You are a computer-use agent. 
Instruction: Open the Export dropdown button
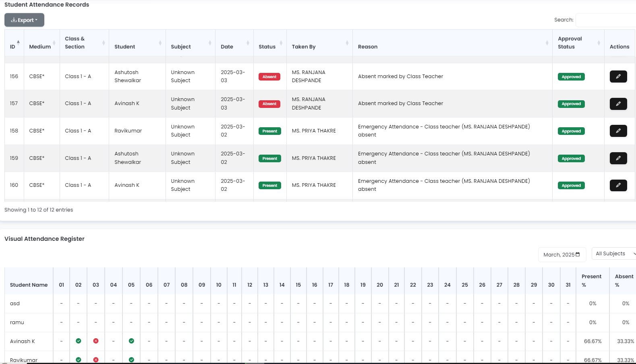24,20
